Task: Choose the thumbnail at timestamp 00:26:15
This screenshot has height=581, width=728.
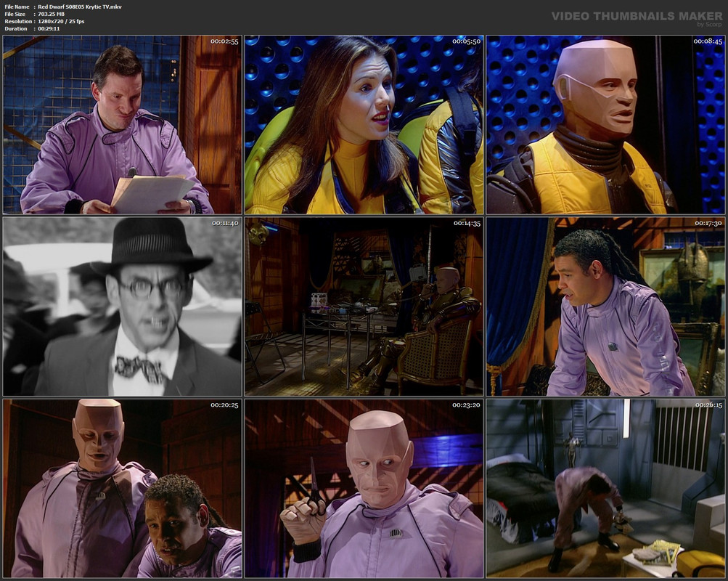Action: coord(605,489)
